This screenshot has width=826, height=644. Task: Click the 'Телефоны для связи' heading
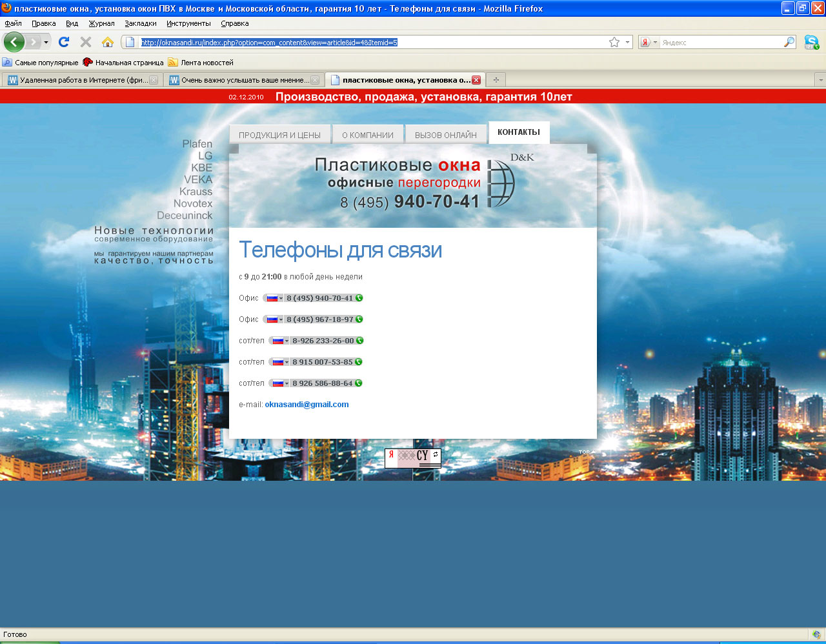(341, 250)
